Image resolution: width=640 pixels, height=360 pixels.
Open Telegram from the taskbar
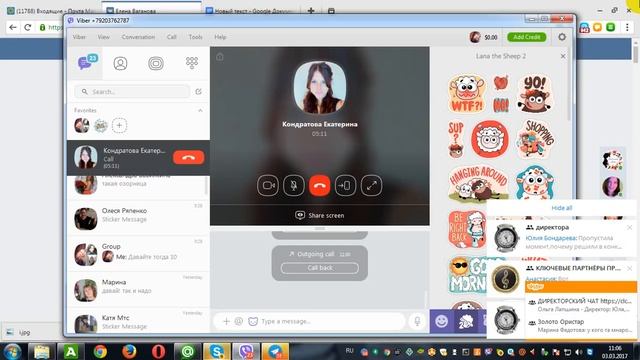pyautogui.click(x=275, y=351)
